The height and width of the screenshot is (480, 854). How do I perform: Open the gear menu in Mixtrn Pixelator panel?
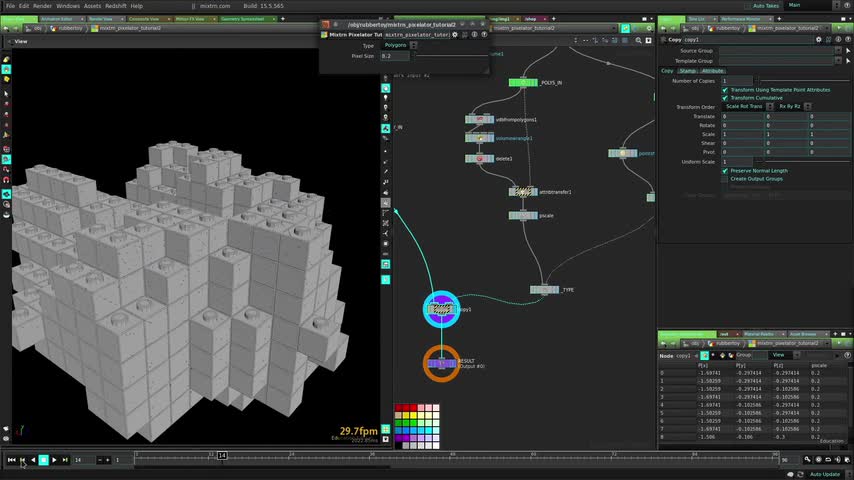tap(455, 34)
